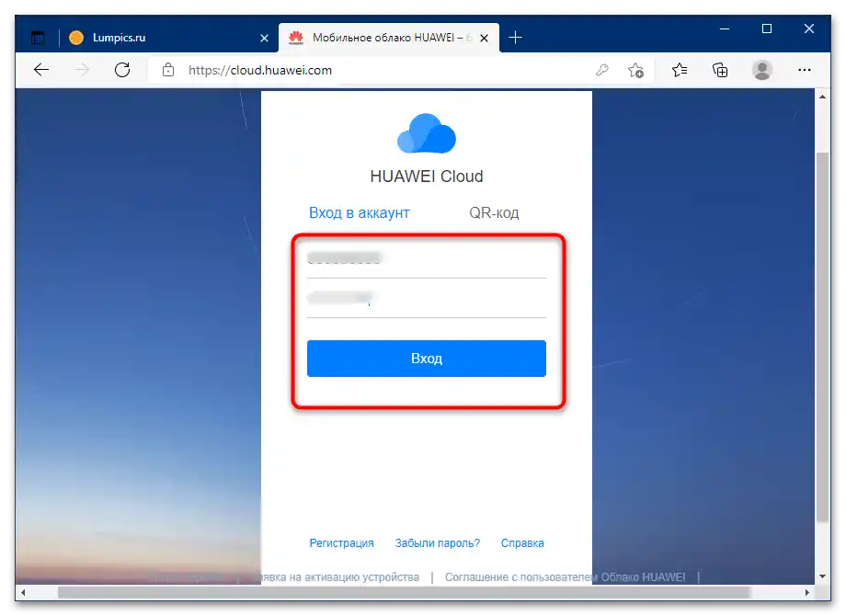Switch to the Lumpics.ru tab
The image size is (846, 616).
pos(169,38)
